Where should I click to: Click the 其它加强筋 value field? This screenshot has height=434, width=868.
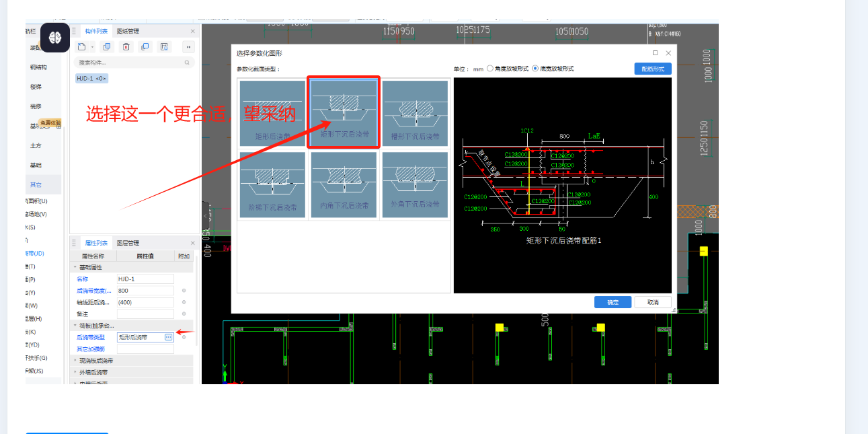(145, 349)
